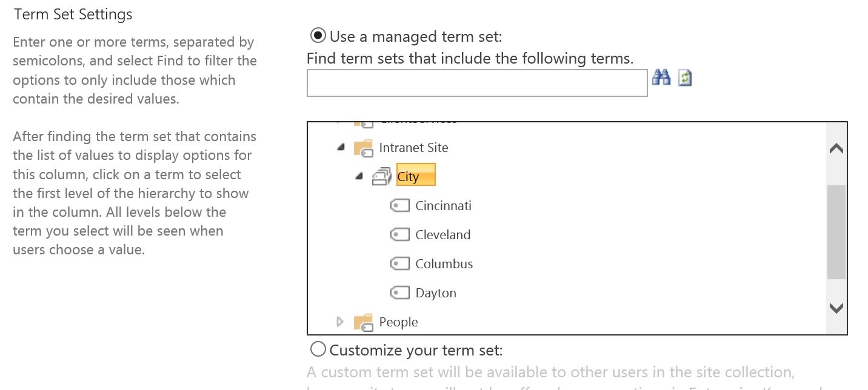Click the Intranet Site group folder icon

point(363,148)
